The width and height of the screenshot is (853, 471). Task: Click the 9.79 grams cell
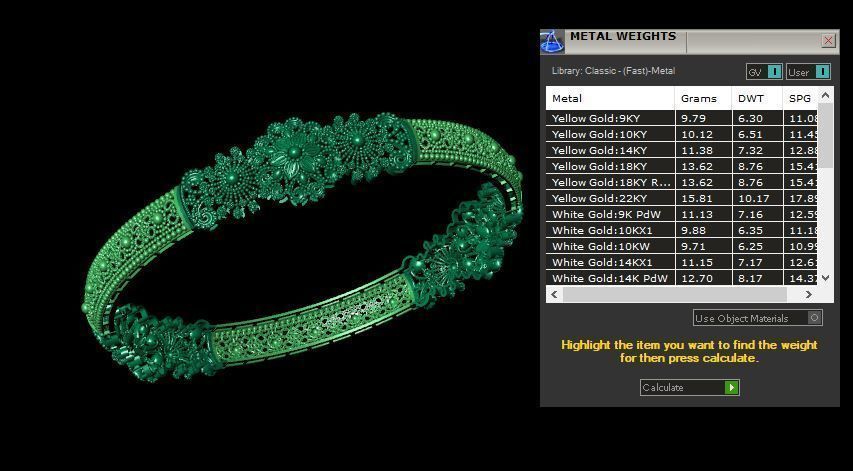tap(703, 119)
